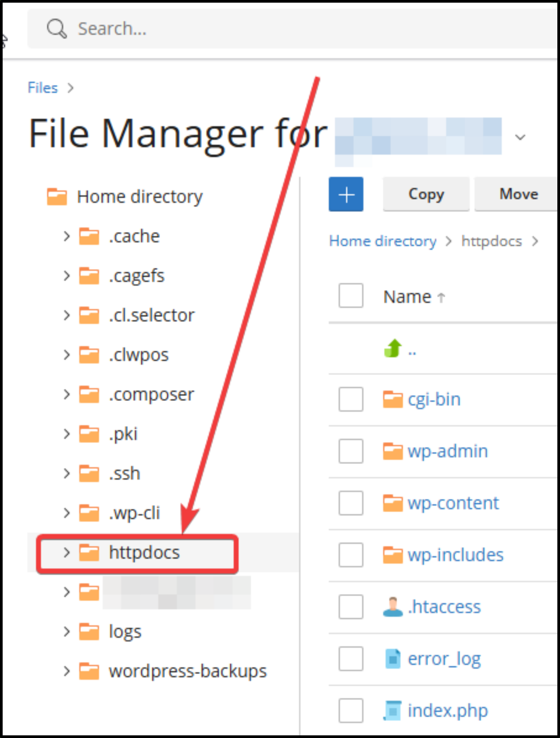Click the index.php file icon
560x738 pixels.
(x=393, y=710)
